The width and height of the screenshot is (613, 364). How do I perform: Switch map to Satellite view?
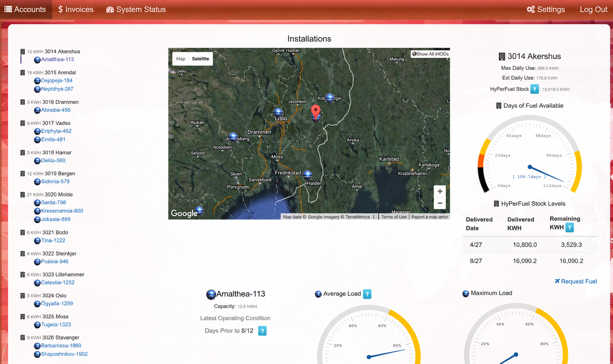point(200,59)
